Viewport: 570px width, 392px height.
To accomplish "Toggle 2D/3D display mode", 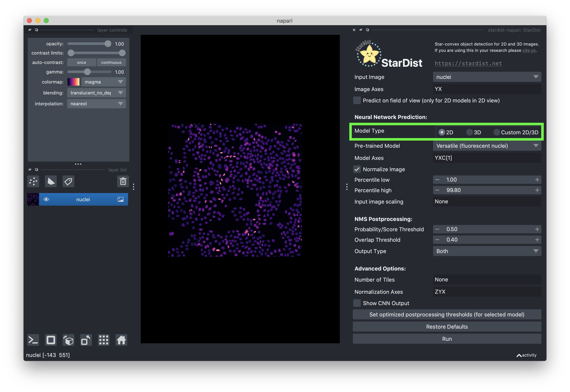I will click(x=51, y=340).
